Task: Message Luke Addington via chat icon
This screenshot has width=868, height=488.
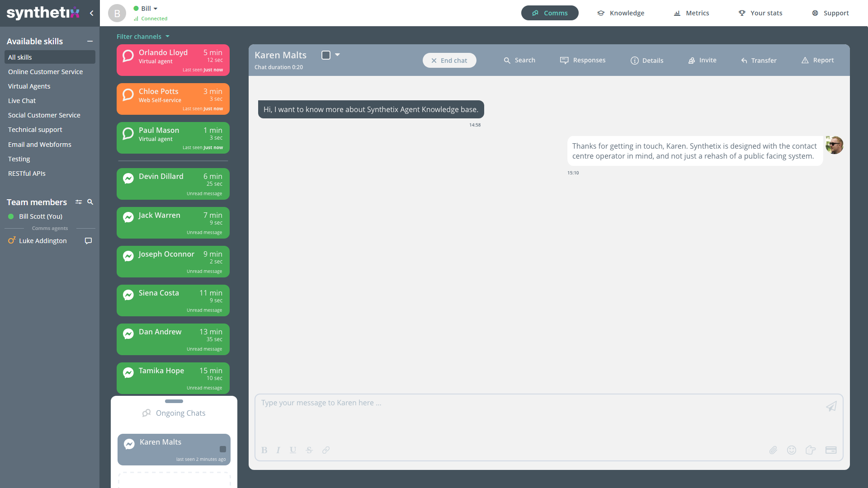Action: 88,241
